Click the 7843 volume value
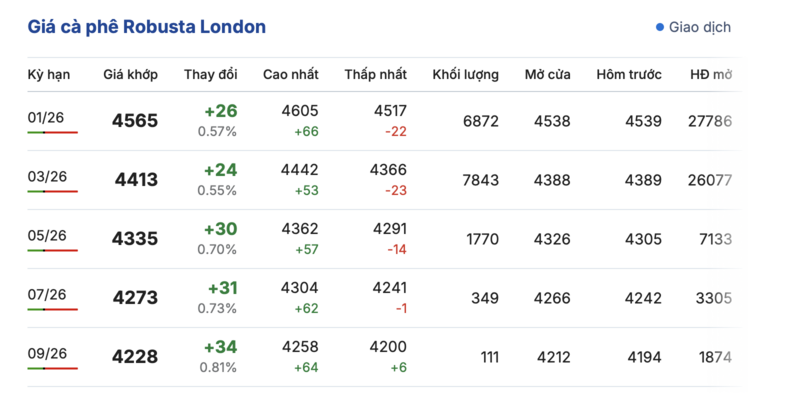Viewport: 800px width, 403px height. pos(480,180)
